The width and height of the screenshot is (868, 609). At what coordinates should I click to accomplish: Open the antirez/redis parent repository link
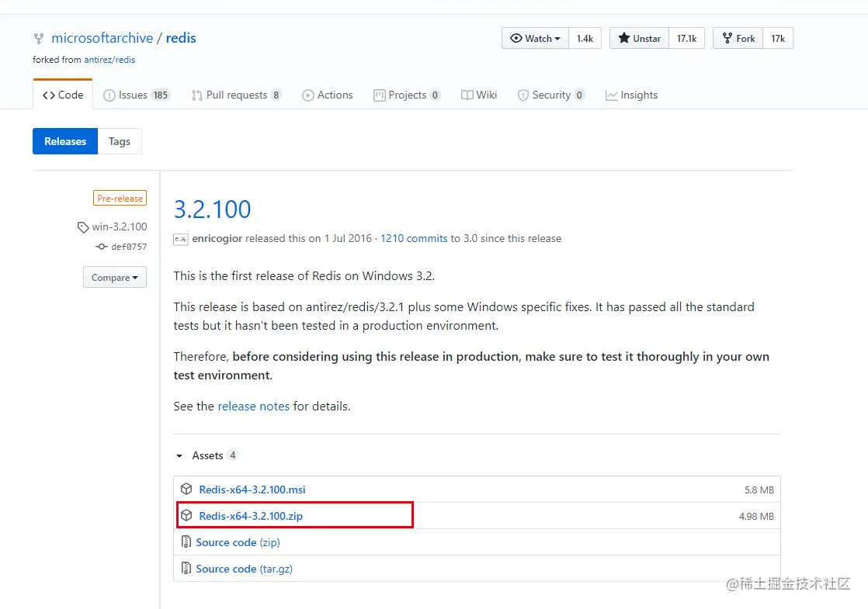[109, 60]
